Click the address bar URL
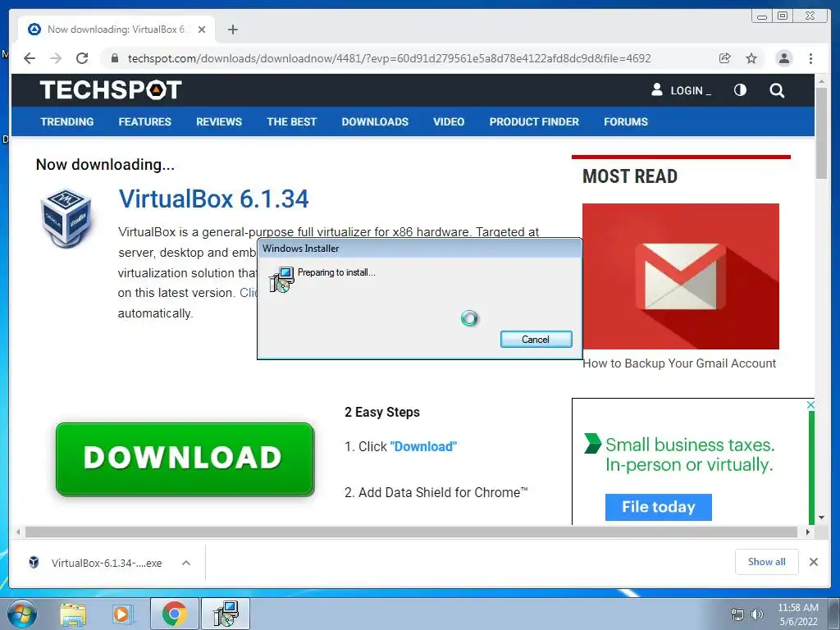 click(389, 58)
